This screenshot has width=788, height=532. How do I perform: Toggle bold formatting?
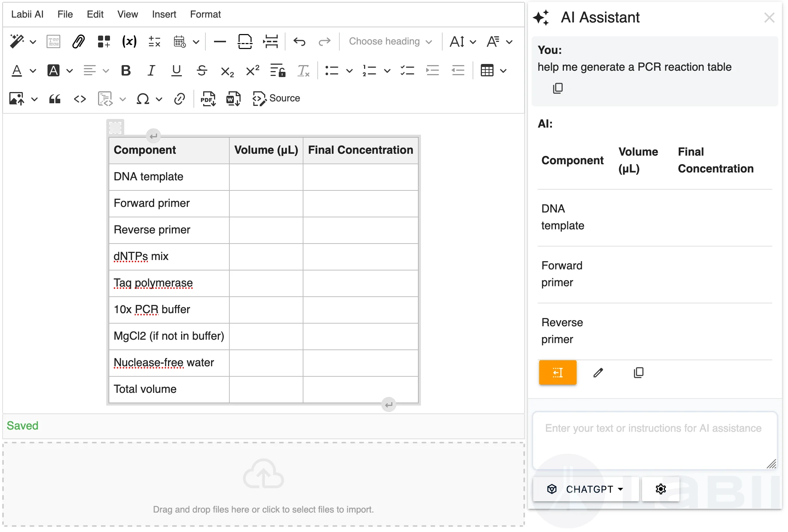[x=126, y=70]
